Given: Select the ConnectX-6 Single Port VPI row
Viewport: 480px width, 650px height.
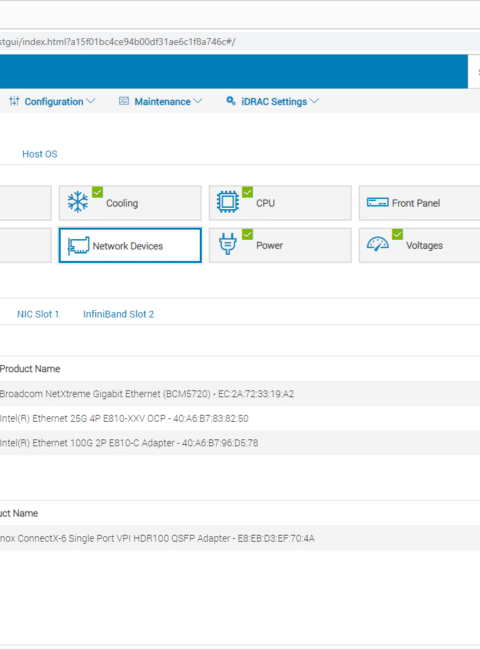Looking at the screenshot, I should pos(240,538).
